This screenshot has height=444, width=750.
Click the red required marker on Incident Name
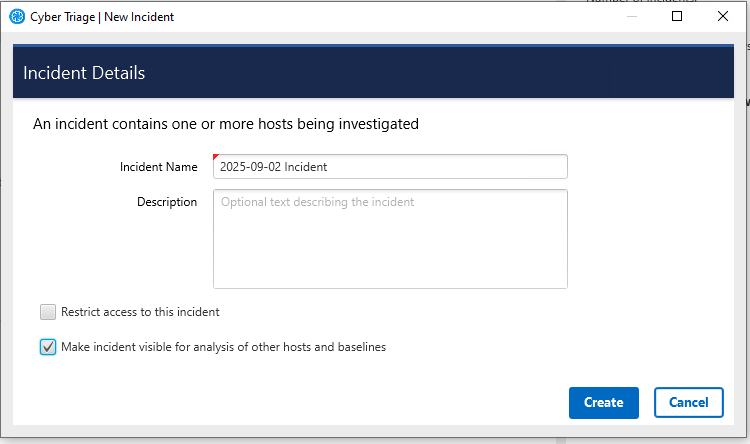pyautogui.click(x=216, y=157)
